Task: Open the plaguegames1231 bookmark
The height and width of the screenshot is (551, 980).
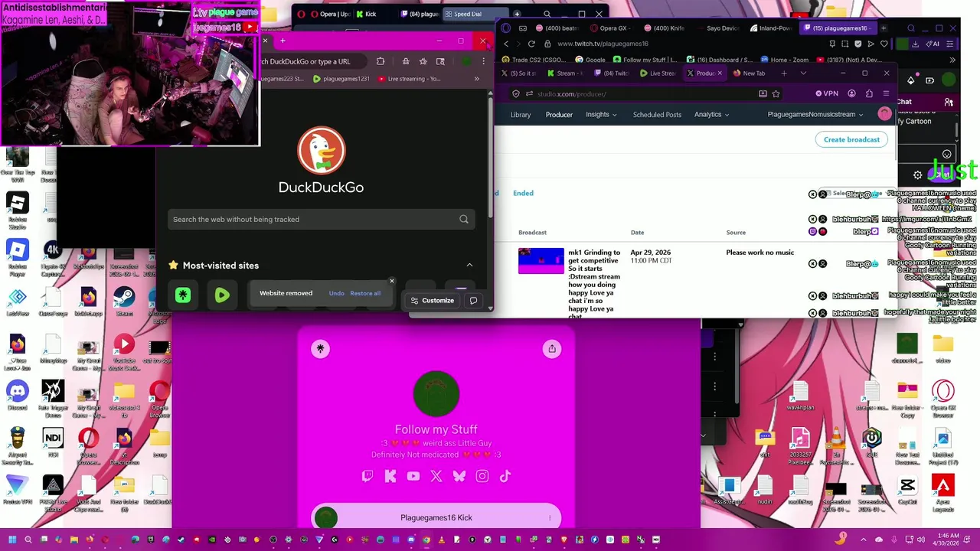Action: coord(341,79)
